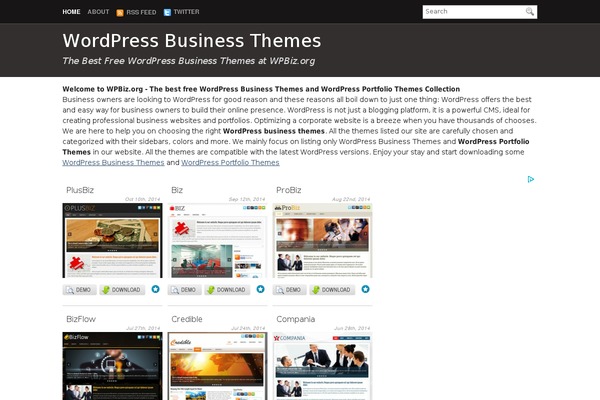The image size is (600, 400).
Task: Click the WordPress Business Themes site title
Action: tap(192, 41)
